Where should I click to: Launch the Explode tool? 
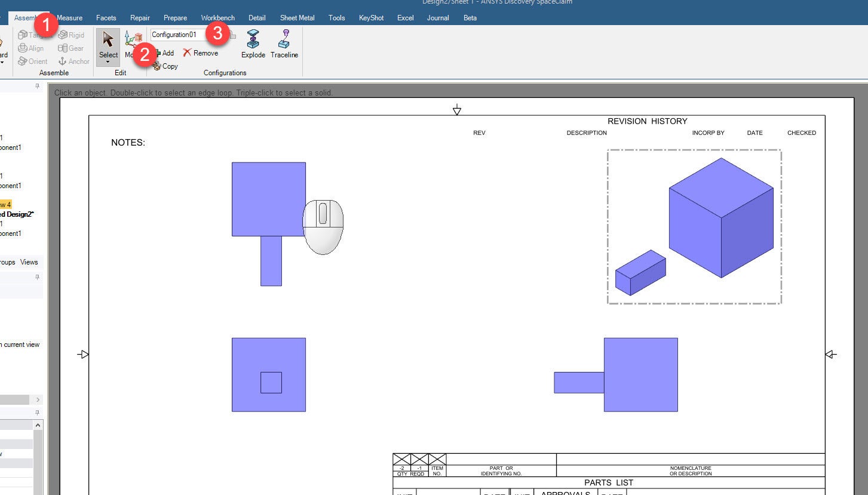[x=253, y=44]
